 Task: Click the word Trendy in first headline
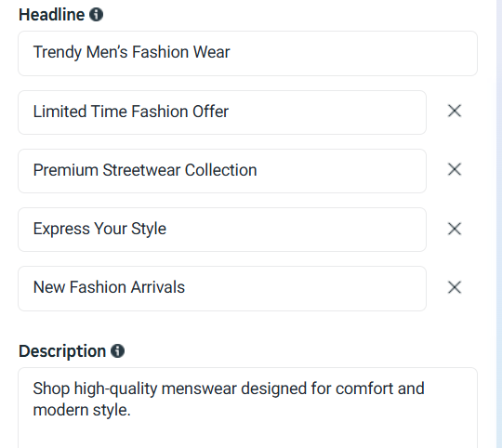pyautogui.click(x=57, y=52)
